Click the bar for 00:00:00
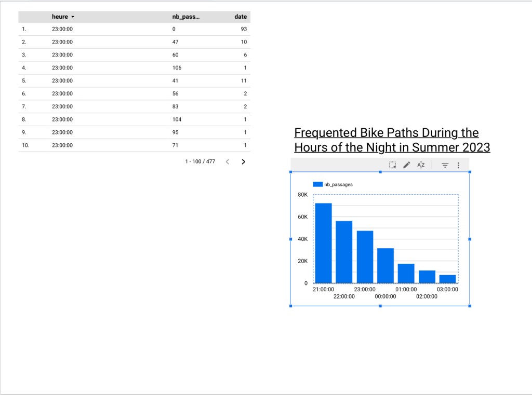 (x=385, y=265)
